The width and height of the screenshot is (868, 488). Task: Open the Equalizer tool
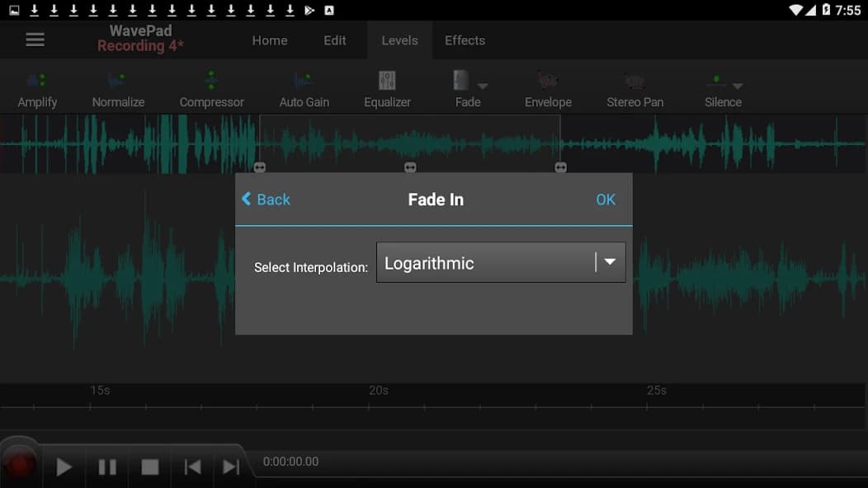pyautogui.click(x=387, y=87)
